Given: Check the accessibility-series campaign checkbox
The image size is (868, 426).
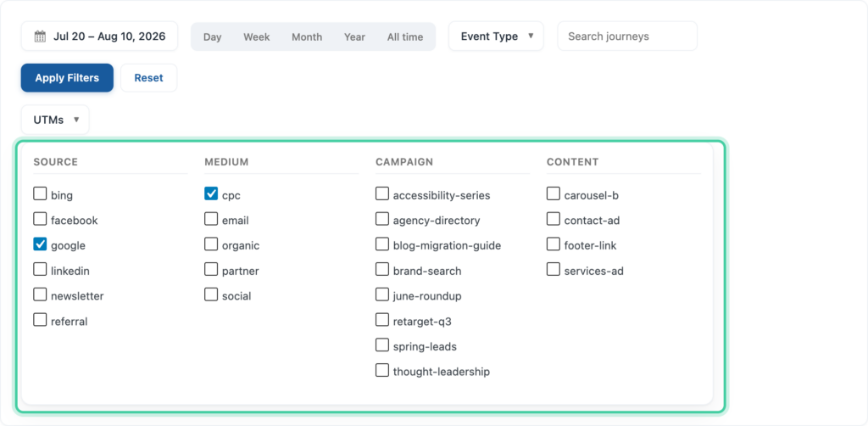Looking at the screenshot, I should pyautogui.click(x=382, y=193).
